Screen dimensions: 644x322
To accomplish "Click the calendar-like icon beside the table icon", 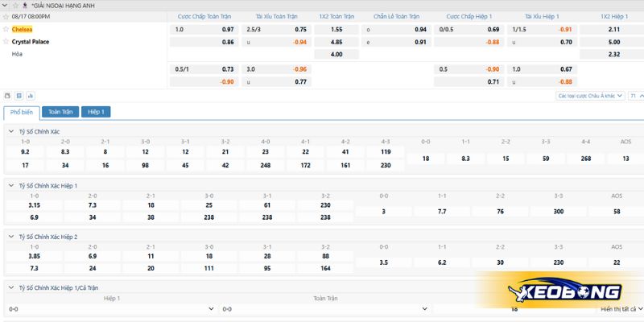I will click(x=7, y=96).
